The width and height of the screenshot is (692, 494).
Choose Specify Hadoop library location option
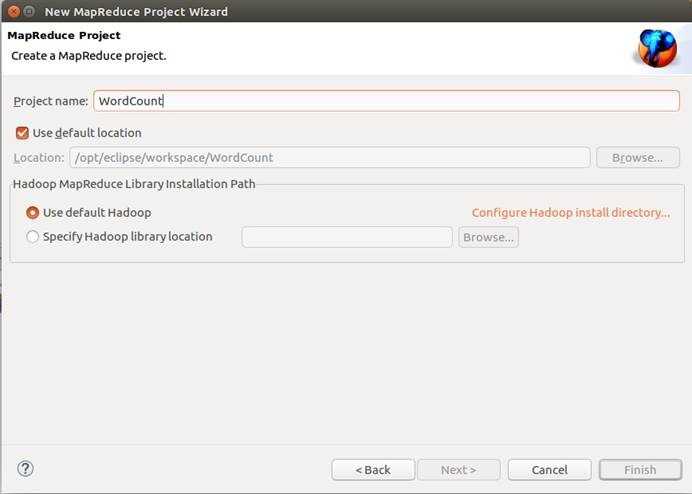[33, 237]
